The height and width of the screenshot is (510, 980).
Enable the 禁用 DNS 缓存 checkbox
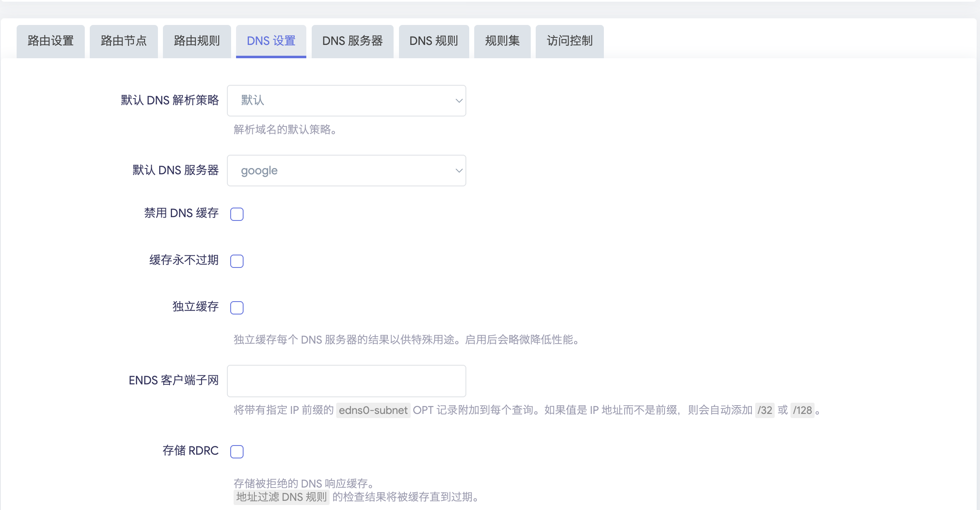click(237, 214)
